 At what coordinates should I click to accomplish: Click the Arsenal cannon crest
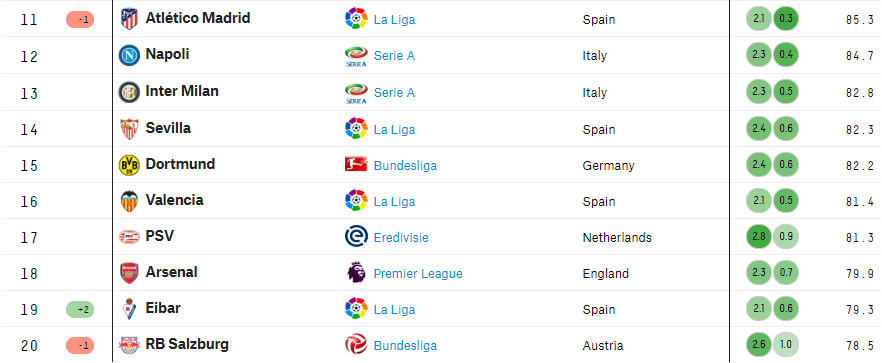tap(129, 274)
